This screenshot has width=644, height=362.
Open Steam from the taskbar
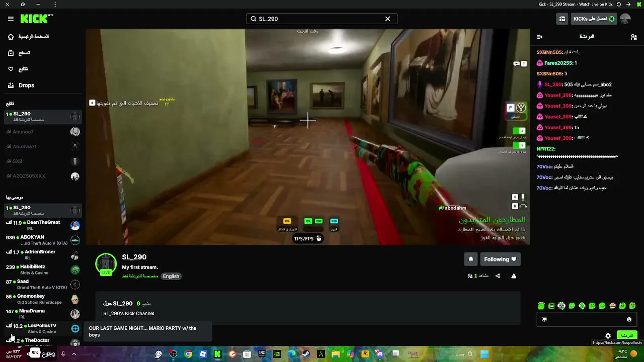click(x=305, y=354)
